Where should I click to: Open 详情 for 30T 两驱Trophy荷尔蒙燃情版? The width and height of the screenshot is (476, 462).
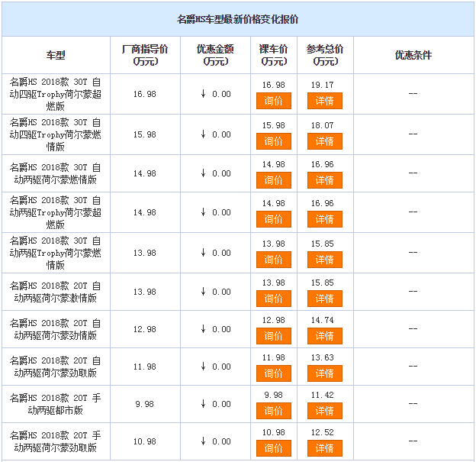point(325,260)
